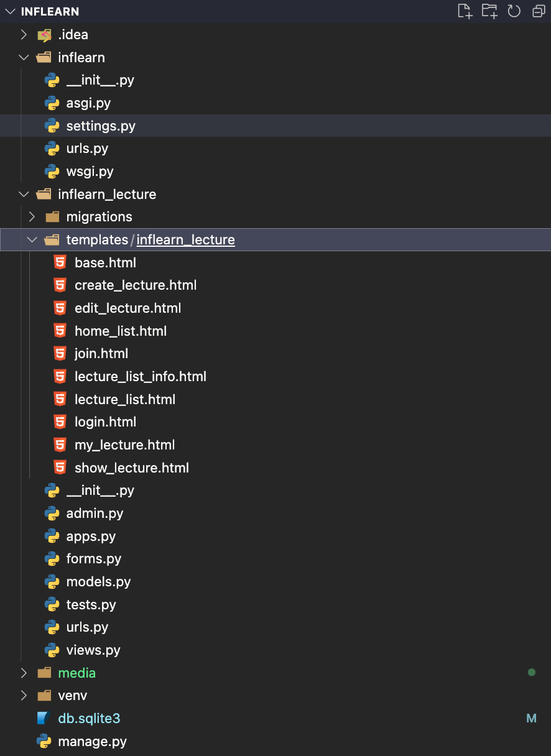This screenshot has height=756, width=551.
Task: Collapse the inflearn folder
Action: pyautogui.click(x=24, y=57)
